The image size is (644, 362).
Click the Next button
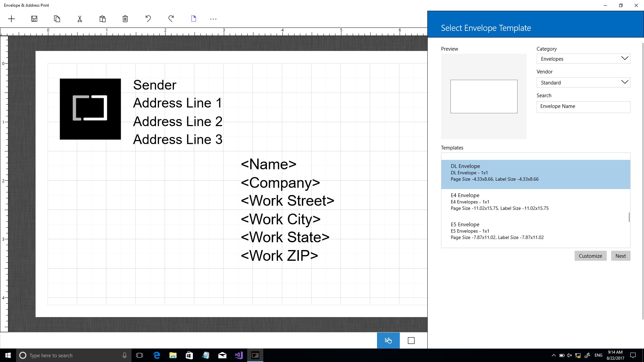click(x=620, y=256)
